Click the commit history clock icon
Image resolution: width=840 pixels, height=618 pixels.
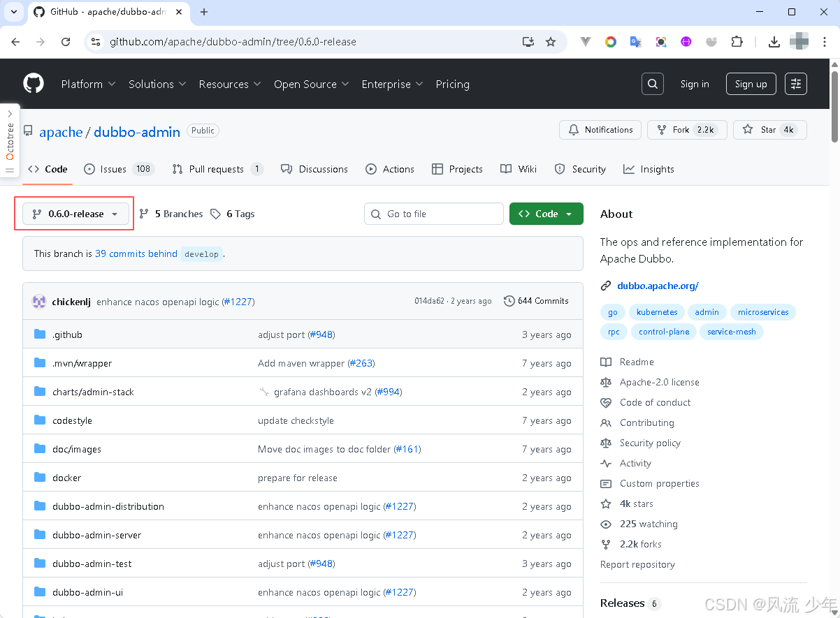coord(509,301)
